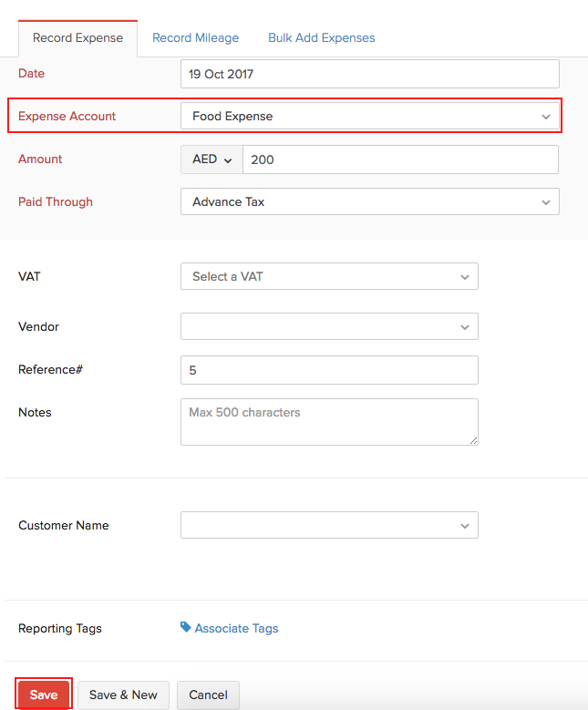Open the Select a VAT dropdown

pos(329,276)
